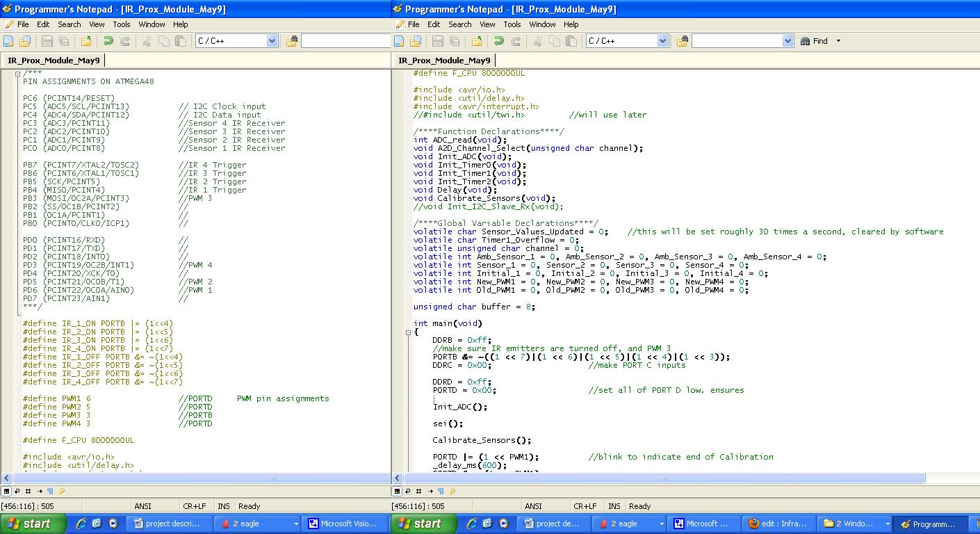Screen dimensions: 980x534
Task: Click the Undo arrow icon
Action: (x=108, y=41)
